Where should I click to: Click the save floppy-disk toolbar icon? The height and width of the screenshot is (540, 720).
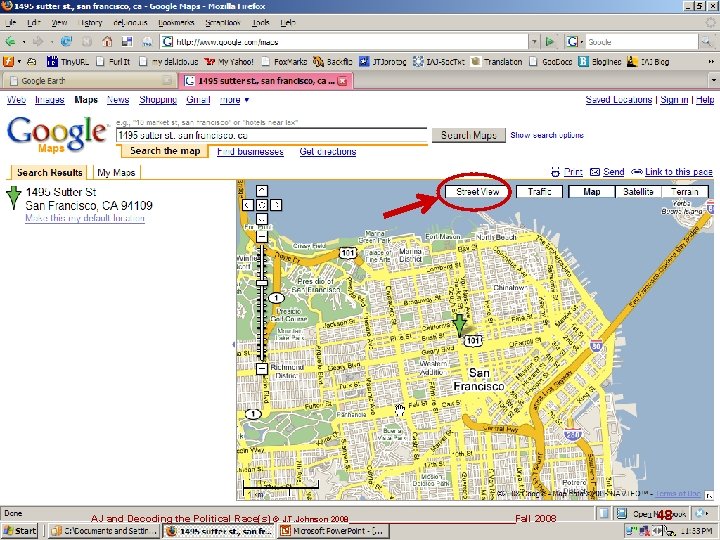127,42
